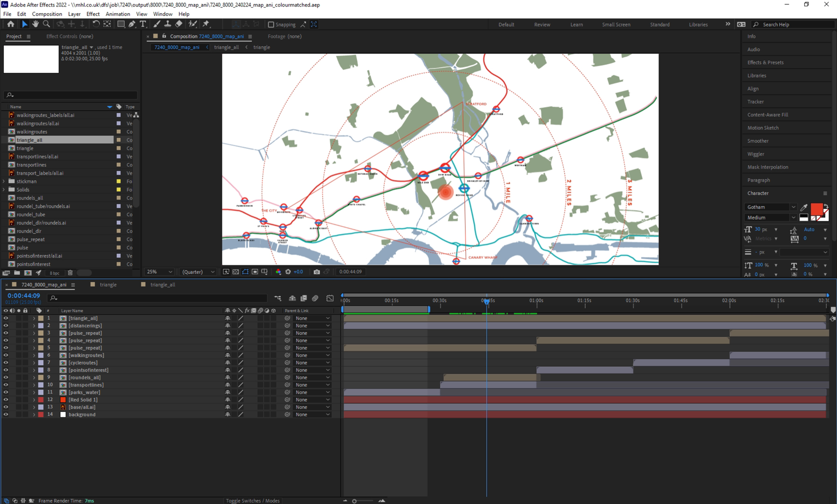Open the composition mini-flowchart icon
The image size is (837, 504).
click(278, 298)
